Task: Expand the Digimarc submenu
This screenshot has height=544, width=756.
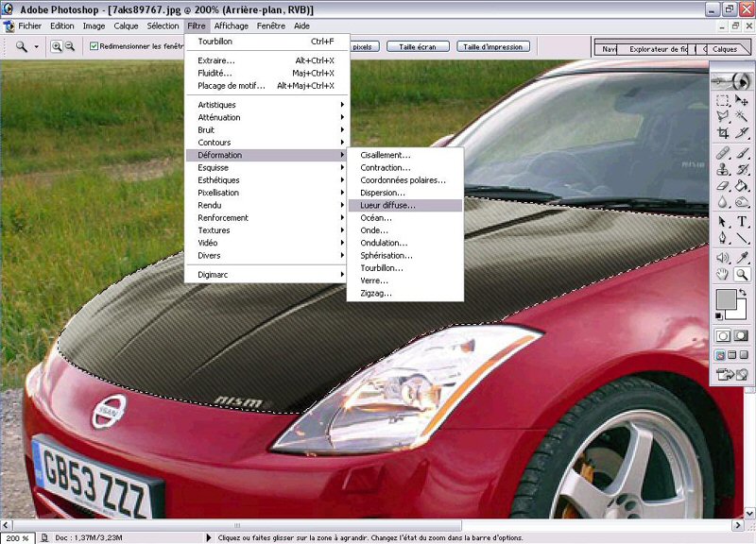Action: tap(267, 275)
